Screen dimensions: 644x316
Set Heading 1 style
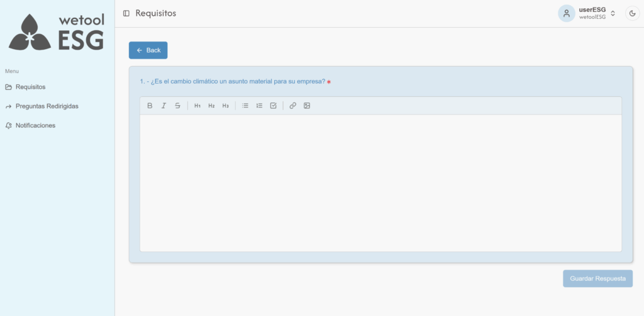[197, 106]
